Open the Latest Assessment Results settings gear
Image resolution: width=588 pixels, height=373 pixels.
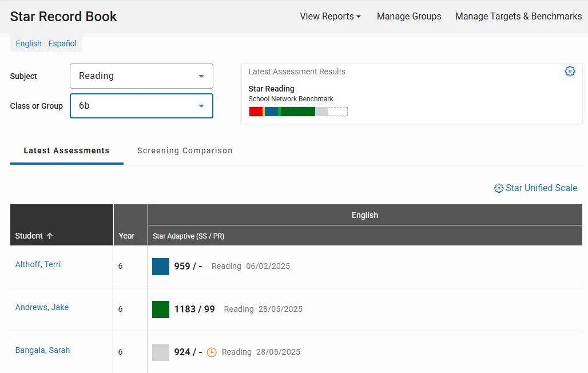tap(570, 72)
